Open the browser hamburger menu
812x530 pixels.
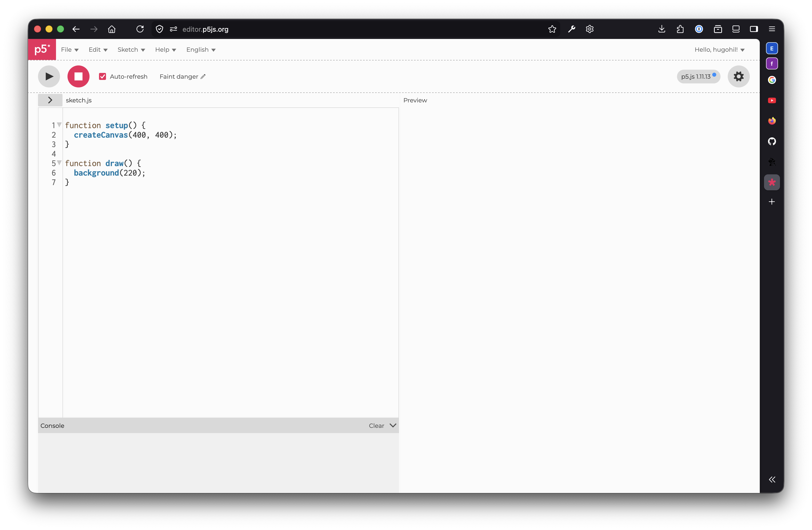click(772, 29)
